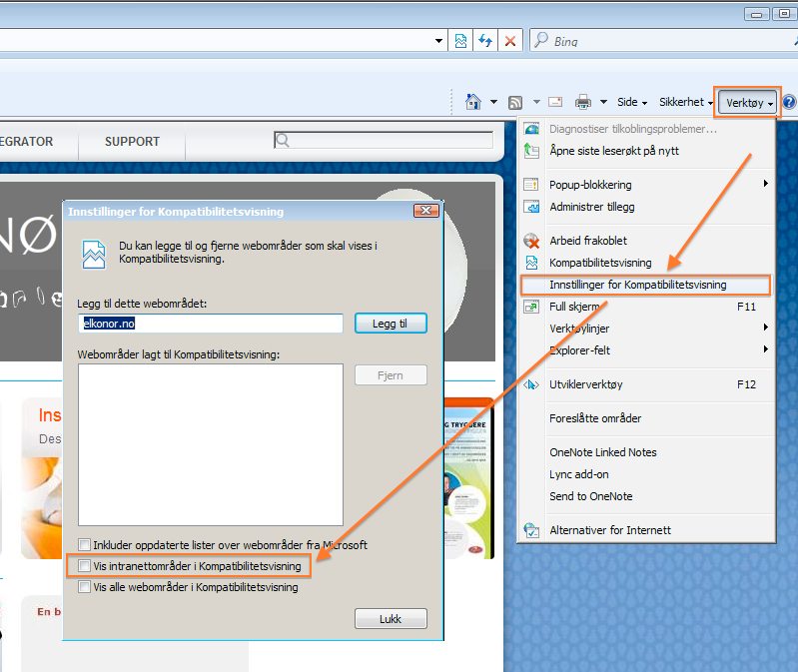Click the Bing search magnifier icon
This screenshot has width=798, height=672.
pos(542,40)
